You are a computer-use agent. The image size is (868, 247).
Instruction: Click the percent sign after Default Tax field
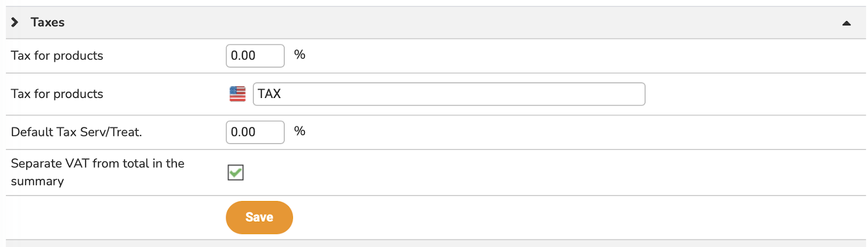(299, 131)
